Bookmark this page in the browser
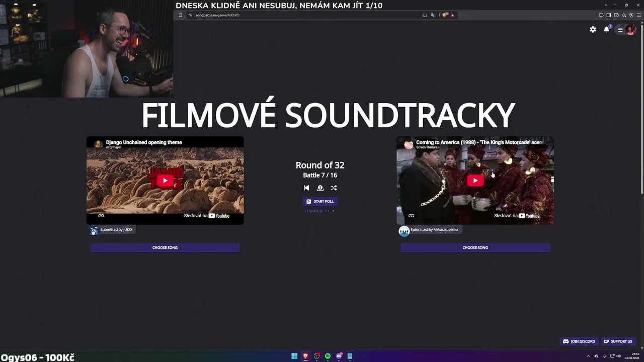644x362 pixels. pyautogui.click(x=180, y=15)
